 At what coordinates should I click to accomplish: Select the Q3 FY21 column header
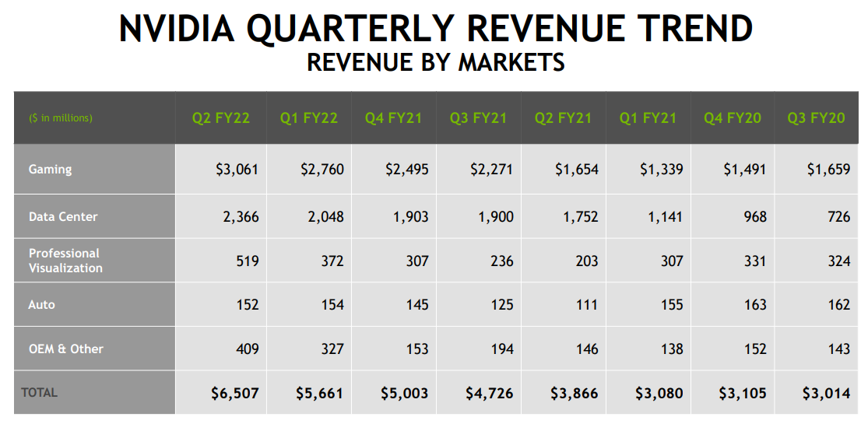click(x=478, y=118)
